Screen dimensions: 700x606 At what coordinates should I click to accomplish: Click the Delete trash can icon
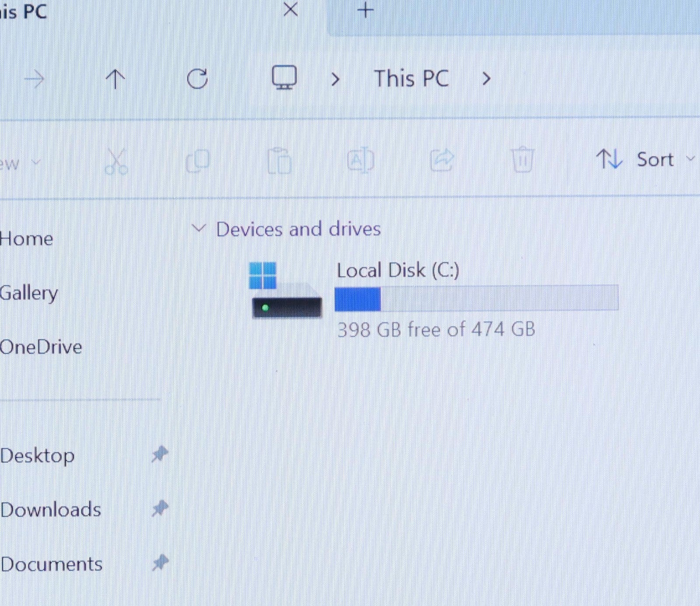click(x=522, y=160)
